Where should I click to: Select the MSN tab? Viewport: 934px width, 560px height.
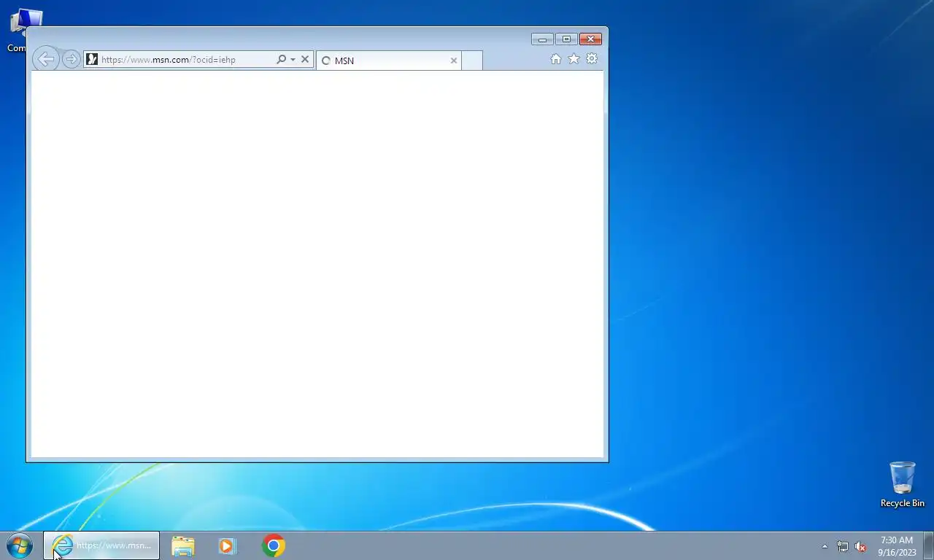[388, 61]
